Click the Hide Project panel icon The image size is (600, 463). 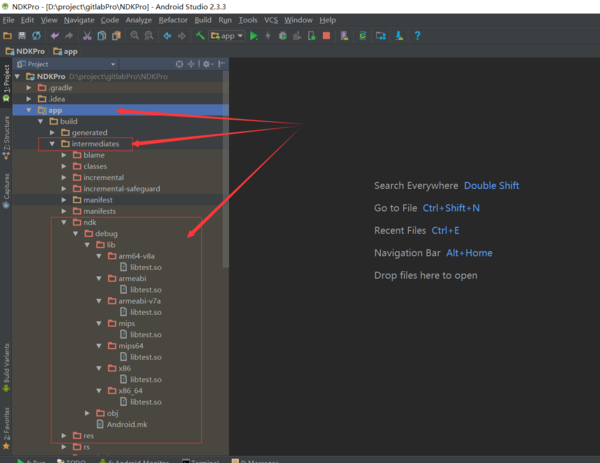(222, 64)
